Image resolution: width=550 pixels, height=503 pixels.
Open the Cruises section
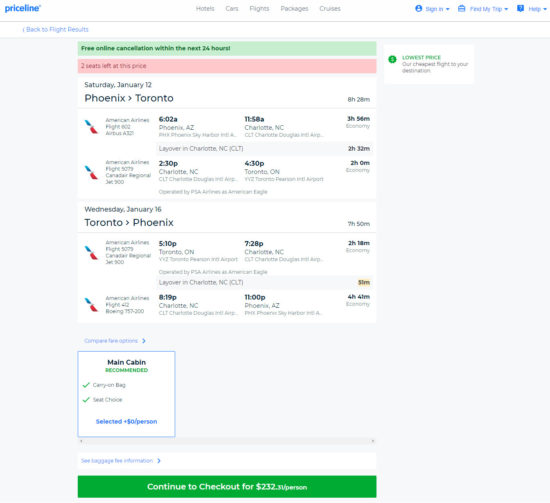click(330, 8)
